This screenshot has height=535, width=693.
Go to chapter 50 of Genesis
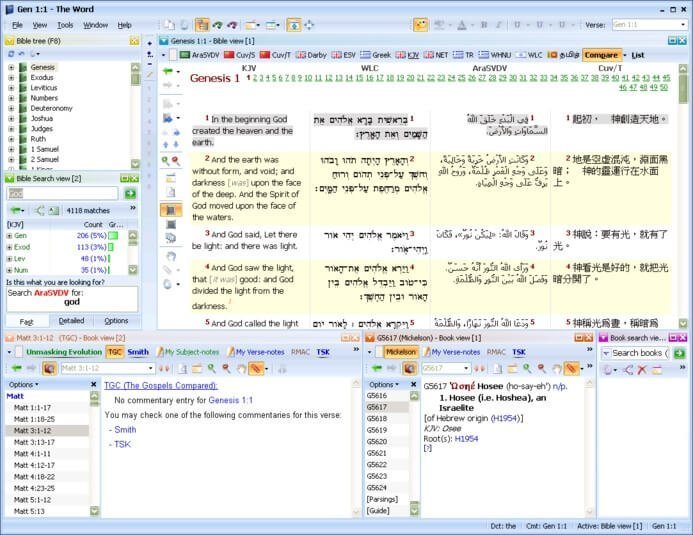(664, 87)
